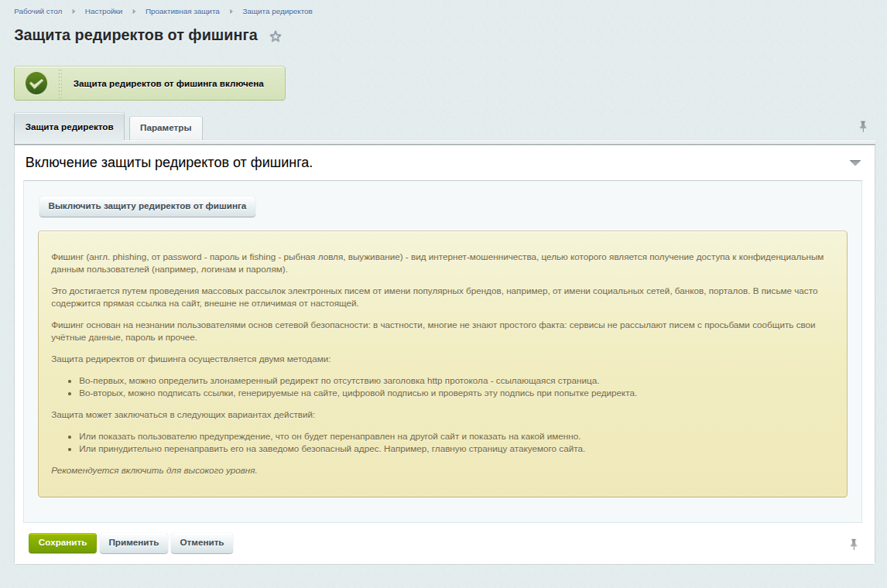The height and width of the screenshot is (588, 887).
Task: Collapse the phishing protection section using the triangle
Action: pyautogui.click(x=854, y=162)
